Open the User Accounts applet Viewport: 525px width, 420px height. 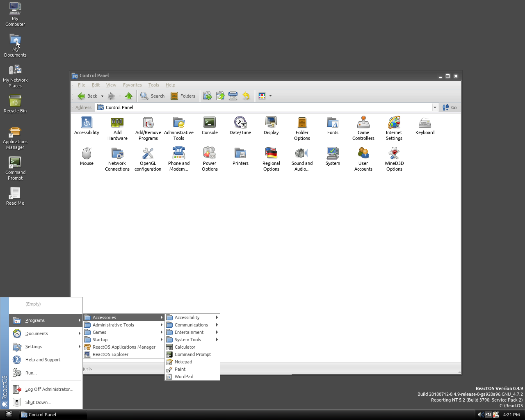coord(363,159)
